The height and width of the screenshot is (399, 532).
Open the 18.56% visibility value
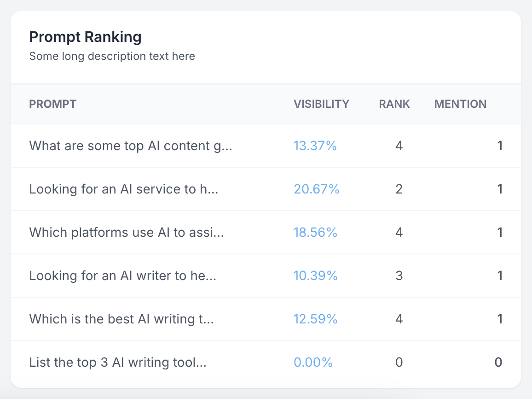coord(316,233)
